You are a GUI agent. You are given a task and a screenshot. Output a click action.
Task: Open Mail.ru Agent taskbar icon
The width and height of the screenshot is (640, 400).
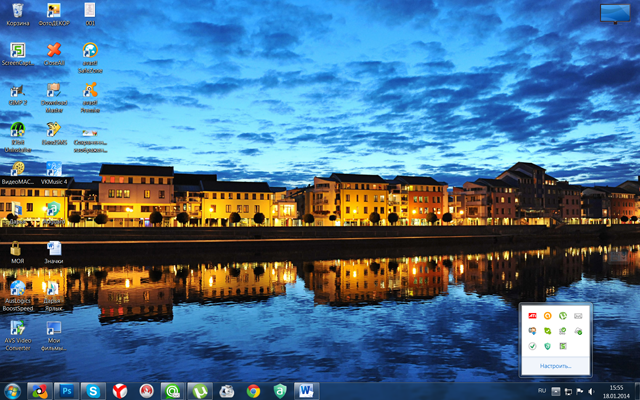pyautogui.click(x=172, y=390)
